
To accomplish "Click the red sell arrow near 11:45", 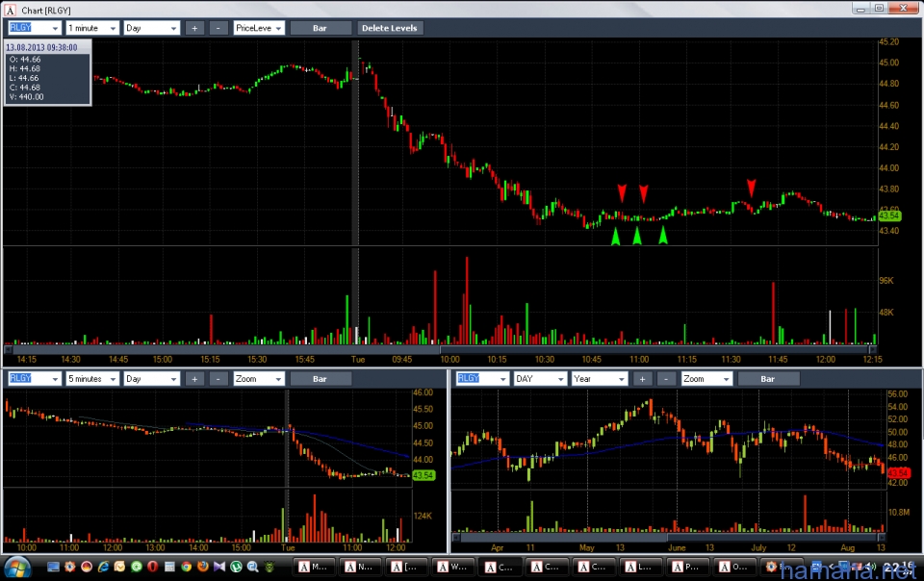I will click(751, 189).
